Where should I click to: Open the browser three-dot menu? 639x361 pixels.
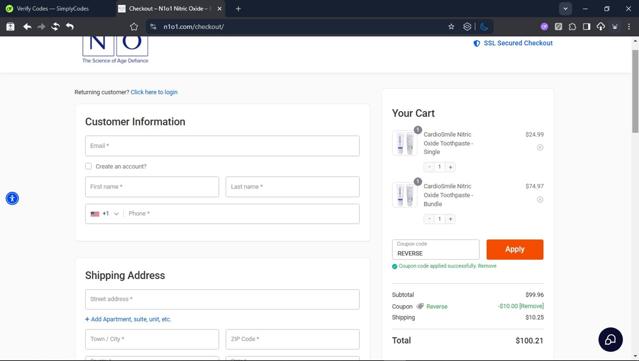click(629, 26)
